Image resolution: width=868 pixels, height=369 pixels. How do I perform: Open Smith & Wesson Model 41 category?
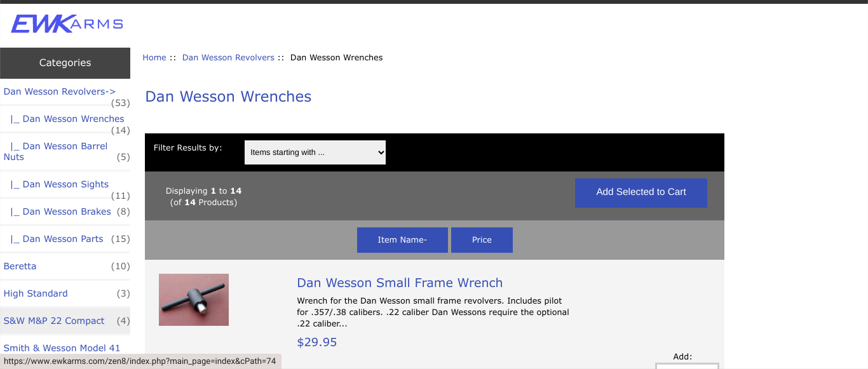[62, 348]
